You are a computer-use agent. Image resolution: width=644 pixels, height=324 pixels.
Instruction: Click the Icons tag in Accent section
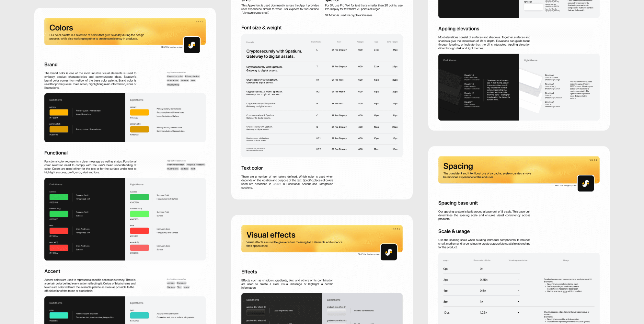pos(186,287)
